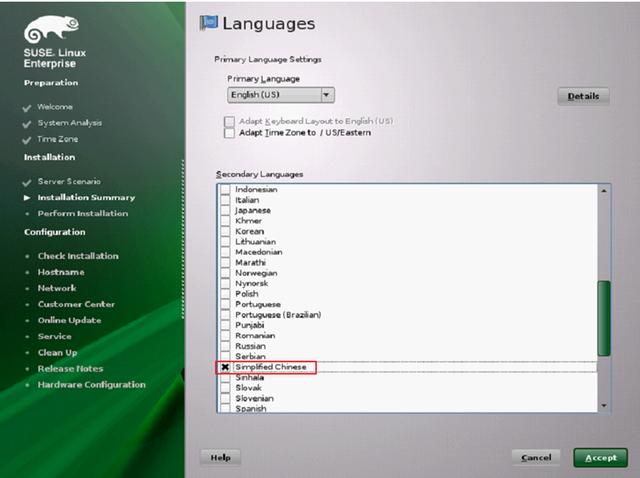Check the Nynorsk language box
Viewport: 640px width, 478px height.
[225, 283]
